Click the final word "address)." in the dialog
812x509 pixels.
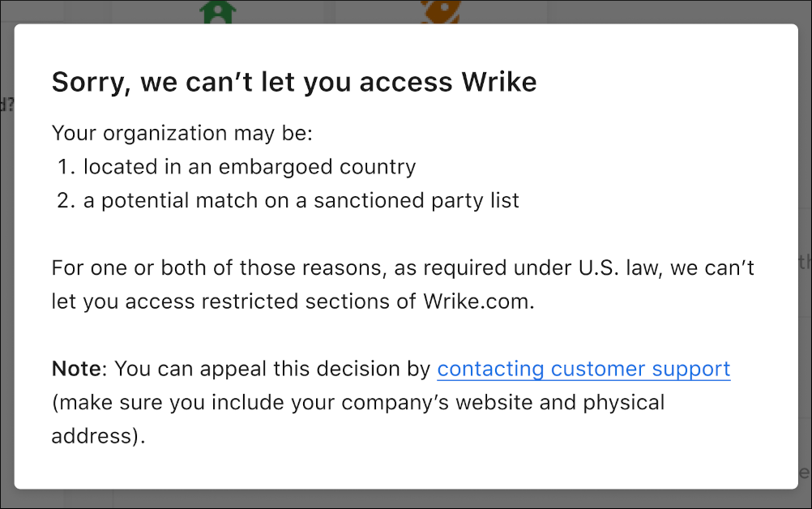tap(98, 435)
